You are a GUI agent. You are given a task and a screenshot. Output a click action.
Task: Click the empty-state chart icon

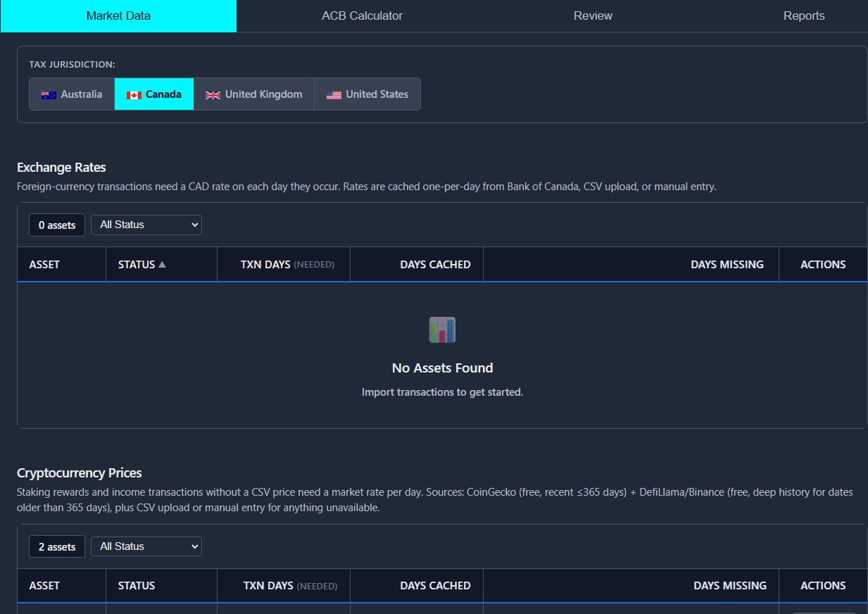[442, 330]
